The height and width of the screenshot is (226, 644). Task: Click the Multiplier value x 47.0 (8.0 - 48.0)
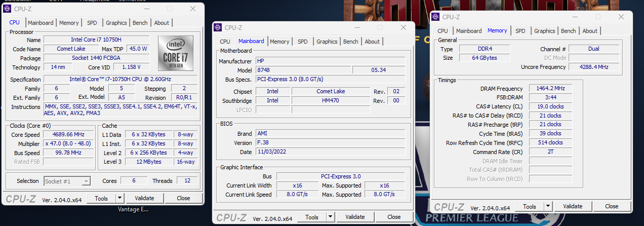coord(68,143)
